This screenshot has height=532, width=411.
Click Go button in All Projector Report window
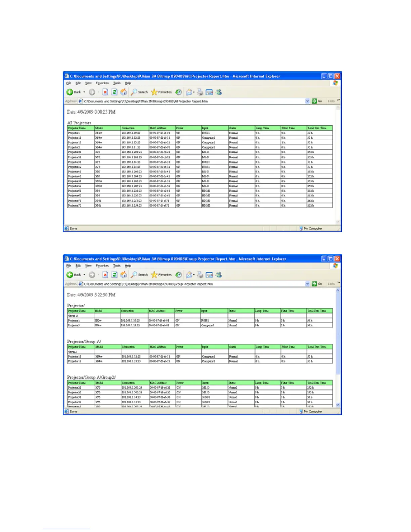[317, 101]
